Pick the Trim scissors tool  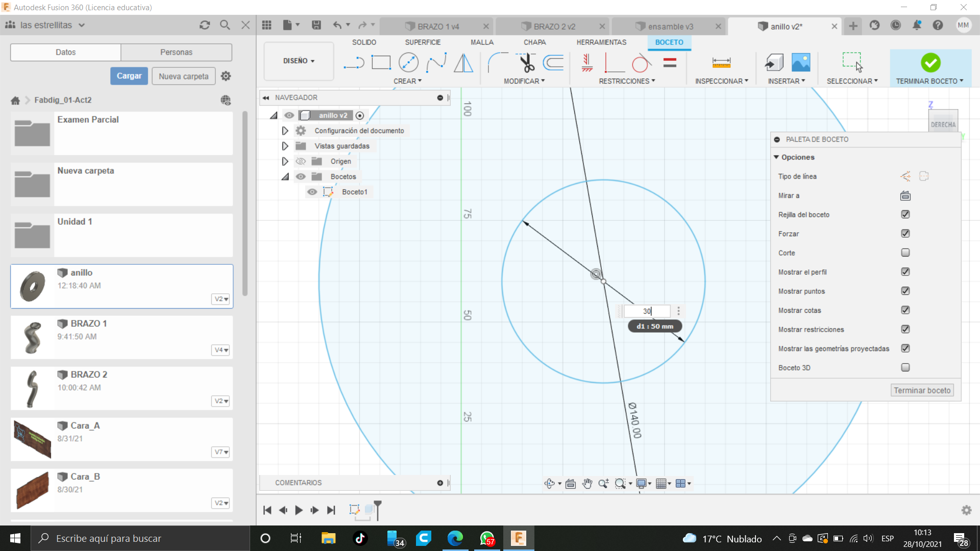click(526, 63)
